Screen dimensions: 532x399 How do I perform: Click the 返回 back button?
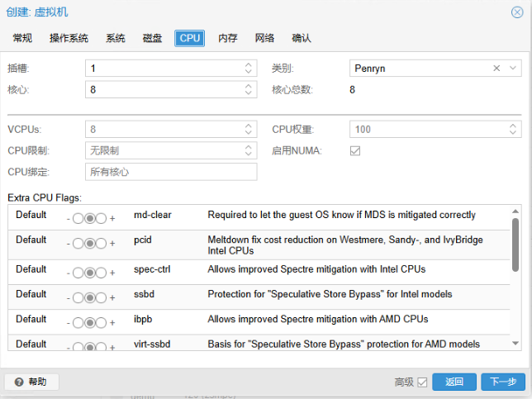tap(454, 382)
